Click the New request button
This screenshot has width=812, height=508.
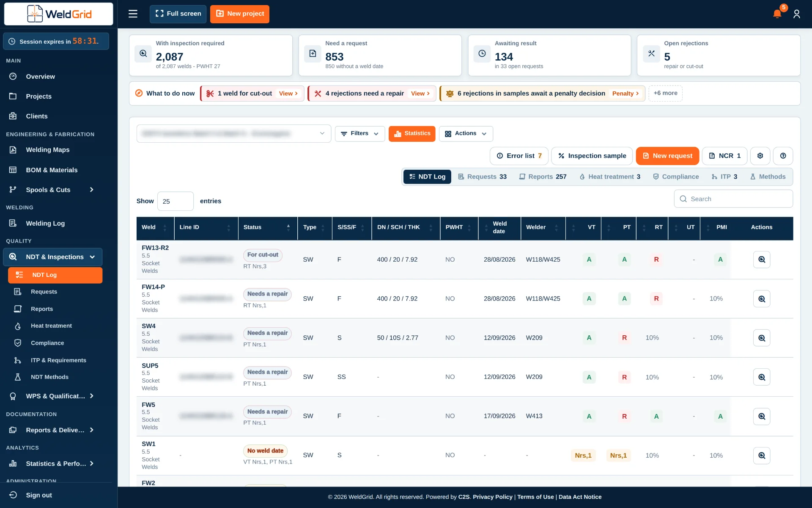pyautogui.click(x=667, y=156)
